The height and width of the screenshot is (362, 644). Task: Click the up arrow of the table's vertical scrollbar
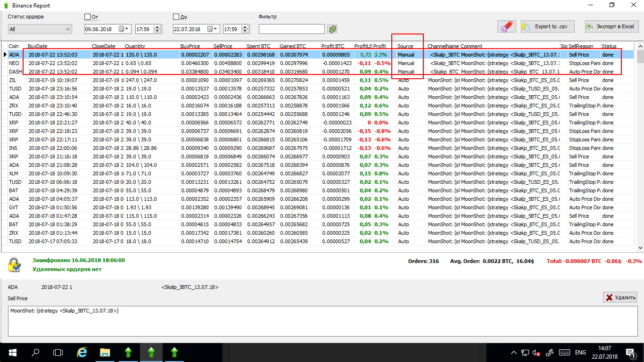pos(640,46)
